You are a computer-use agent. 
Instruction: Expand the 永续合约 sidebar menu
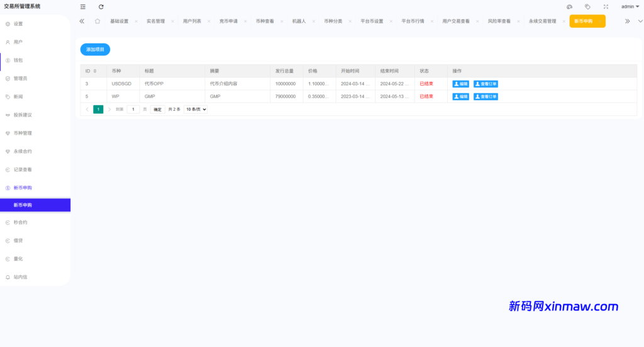click(x=23, y=151)
